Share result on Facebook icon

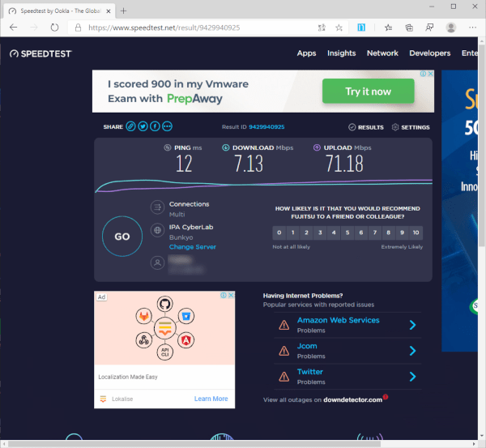pyautogui.click(x=155, y=126)
